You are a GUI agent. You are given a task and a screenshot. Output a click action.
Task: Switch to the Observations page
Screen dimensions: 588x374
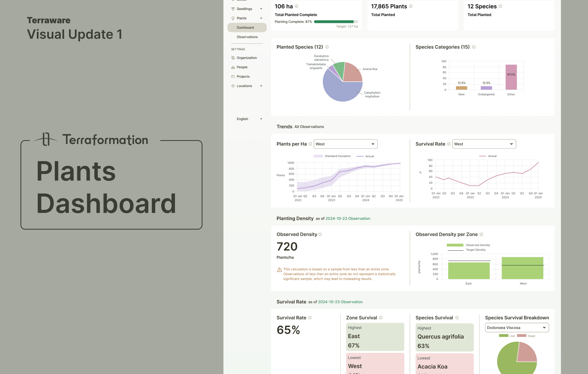pos(247,37)
